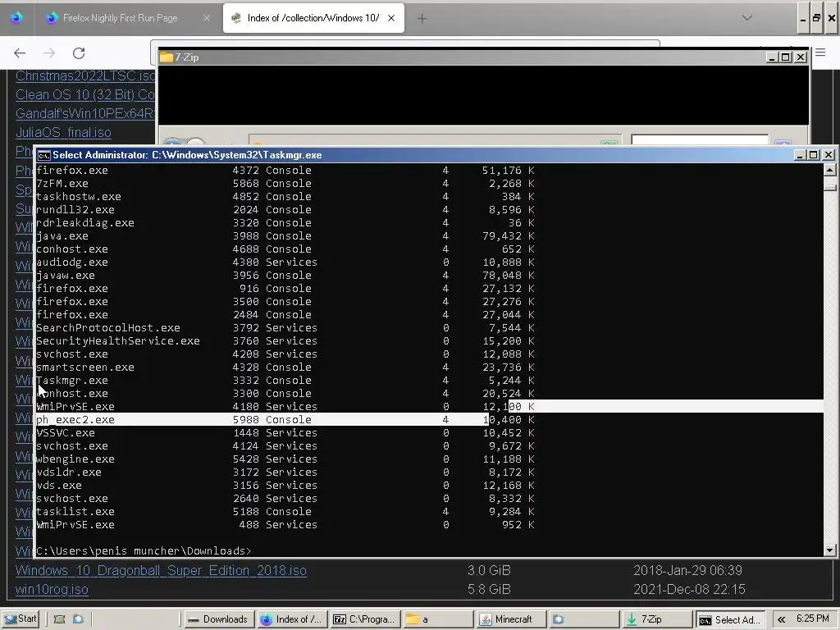Click the 6:25 PM clock
The image size is (840, 630).
pos(813,619)
